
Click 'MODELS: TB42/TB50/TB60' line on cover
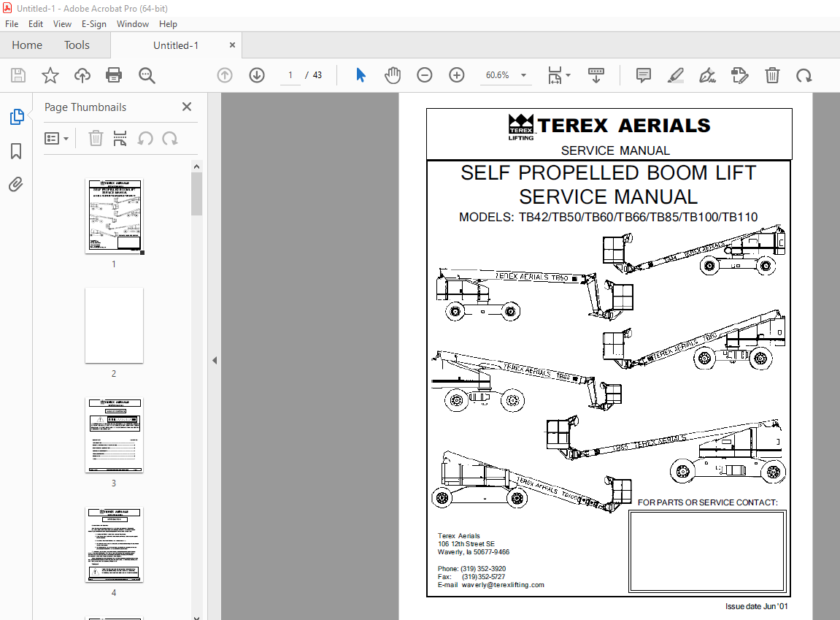[x=608, y=217]
